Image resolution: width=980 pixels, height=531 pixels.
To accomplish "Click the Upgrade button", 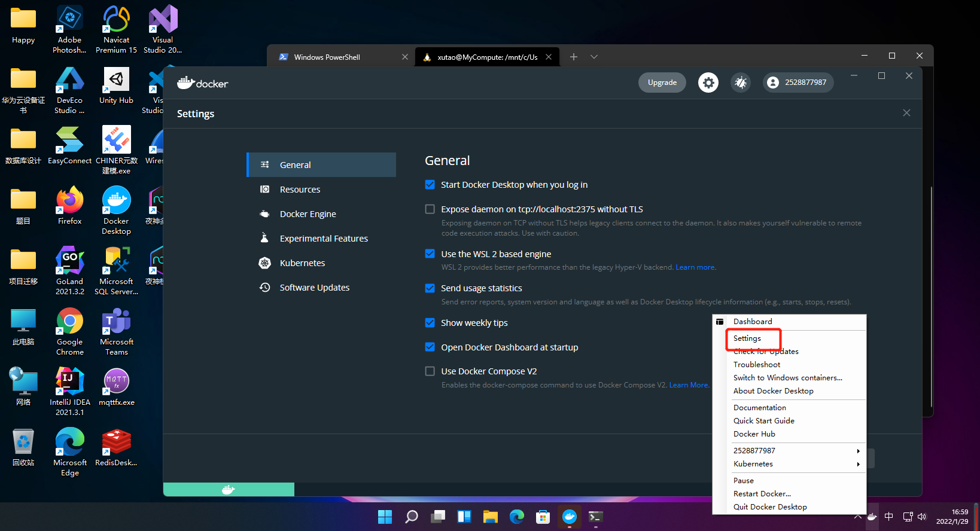I will [x=662, y=83].
